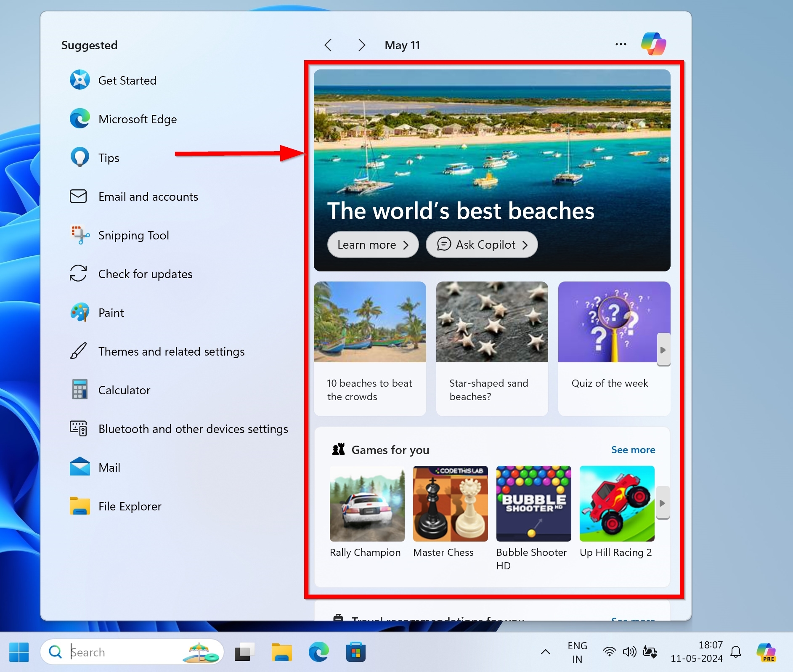Click the Calculator label text
The height and width of the screenshot is (672, 793).
point(124,390)
